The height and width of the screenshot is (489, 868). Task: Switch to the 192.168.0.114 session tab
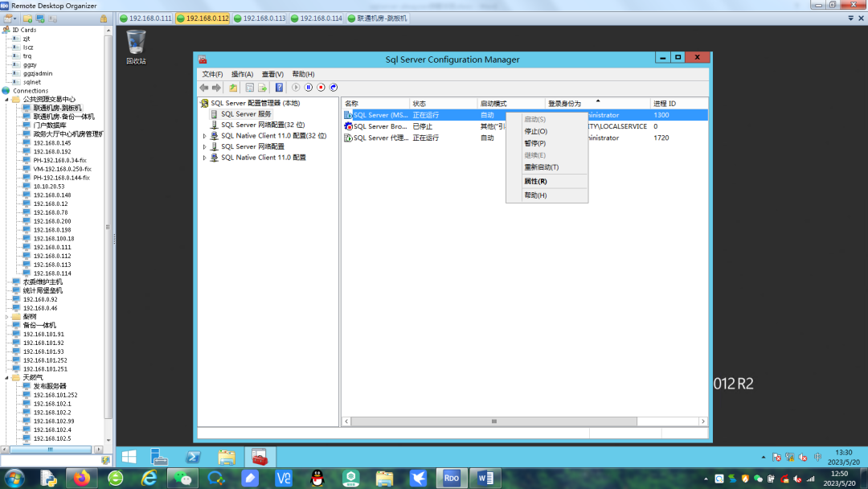pyautogui.click(x=317, y=18)
